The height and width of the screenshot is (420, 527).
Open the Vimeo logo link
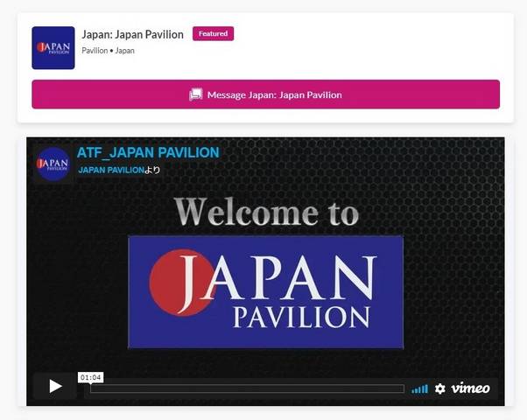470,388
